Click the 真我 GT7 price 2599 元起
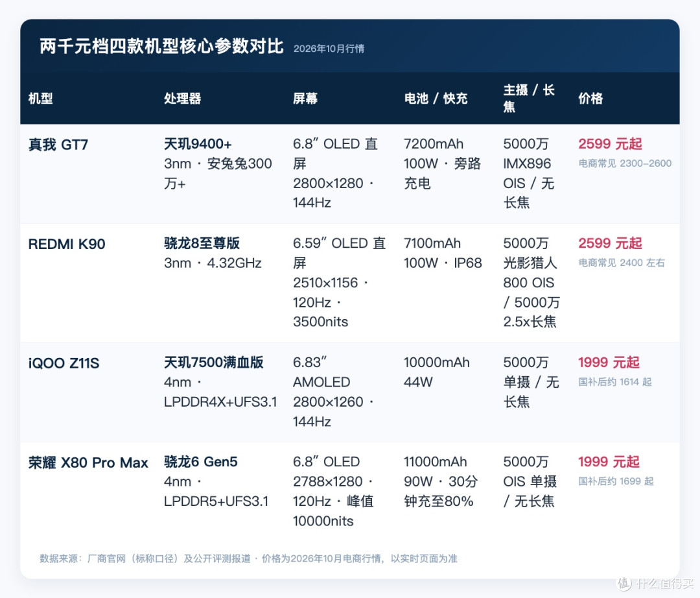 coord(611,144)
